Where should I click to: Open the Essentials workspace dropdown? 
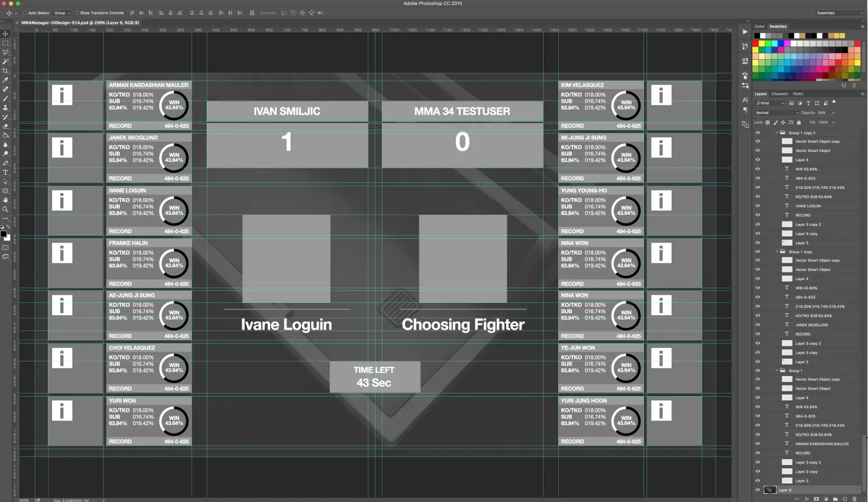pyautogui.click(x=839, y=13)
